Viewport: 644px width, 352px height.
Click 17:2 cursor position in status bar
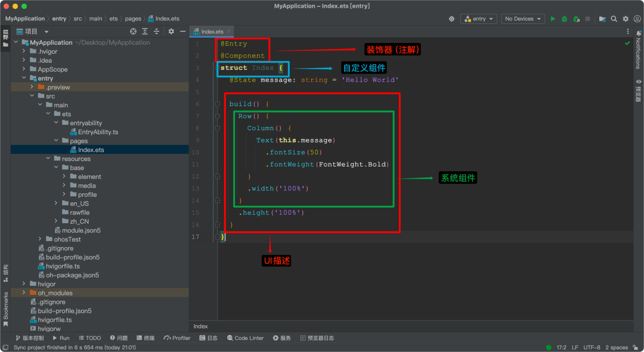click(x=562, y=347)
